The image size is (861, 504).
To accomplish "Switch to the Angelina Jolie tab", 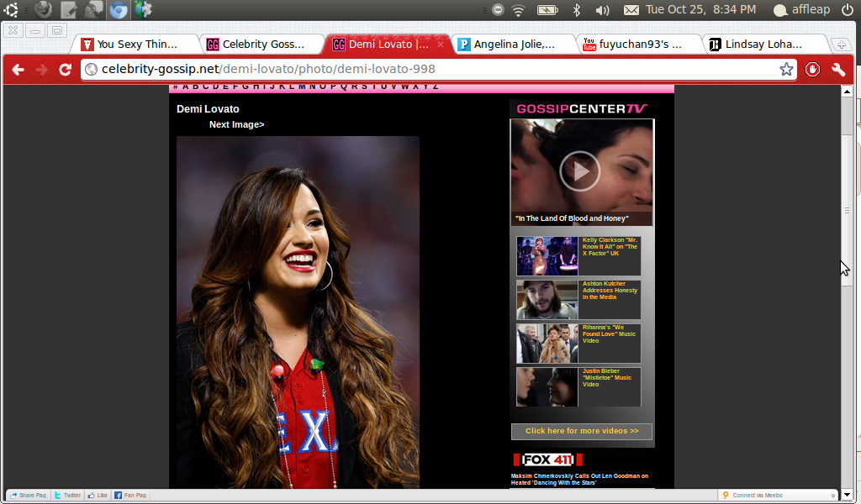I will [514, 45].
